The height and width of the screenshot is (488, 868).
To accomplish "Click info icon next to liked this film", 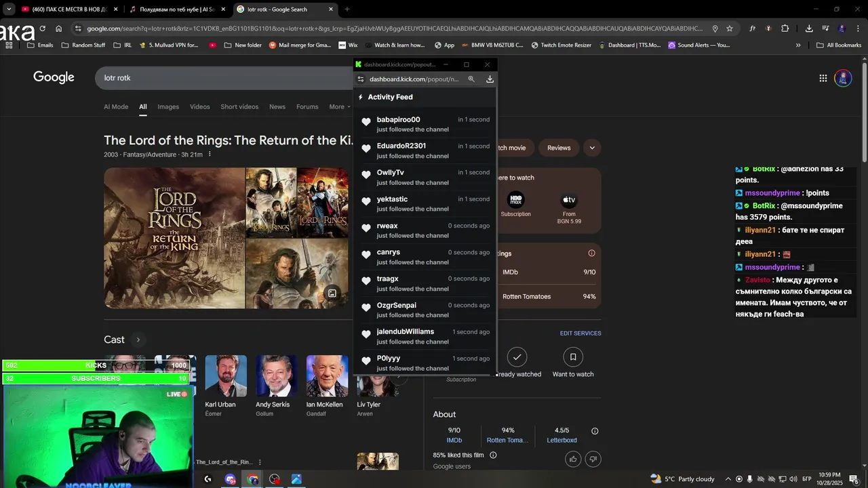I will tap(493, 455).
